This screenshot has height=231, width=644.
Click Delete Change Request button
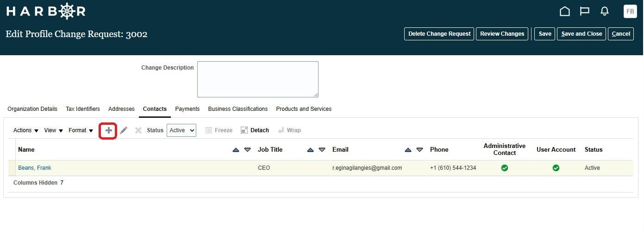click(439, 34)
